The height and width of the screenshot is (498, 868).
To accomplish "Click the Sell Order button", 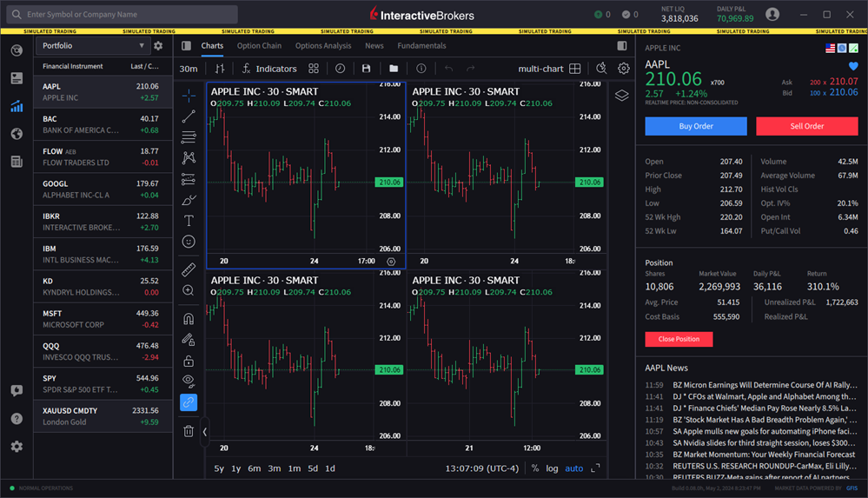I will [x=806, y=126].
